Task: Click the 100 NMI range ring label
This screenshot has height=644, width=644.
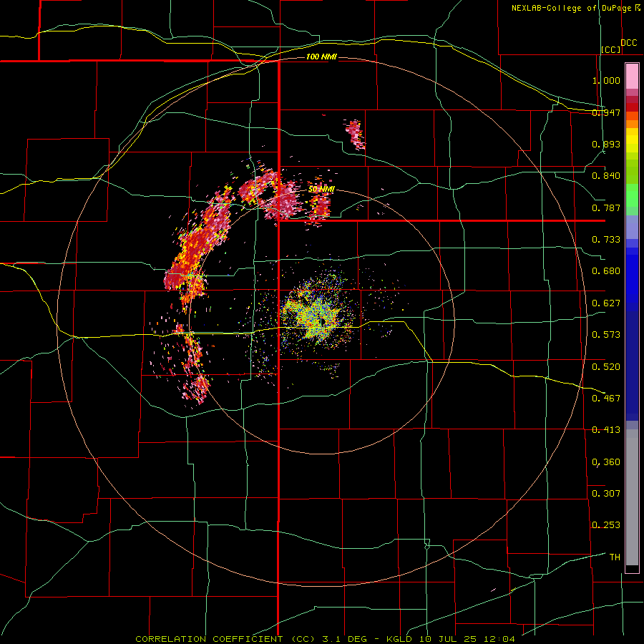Action: 321,57
